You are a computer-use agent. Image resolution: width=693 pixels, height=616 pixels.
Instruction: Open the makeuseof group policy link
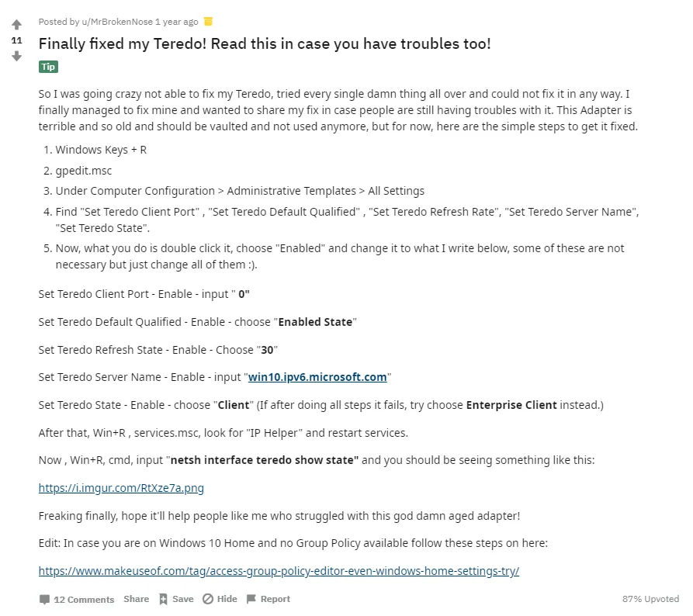point(279,571)
